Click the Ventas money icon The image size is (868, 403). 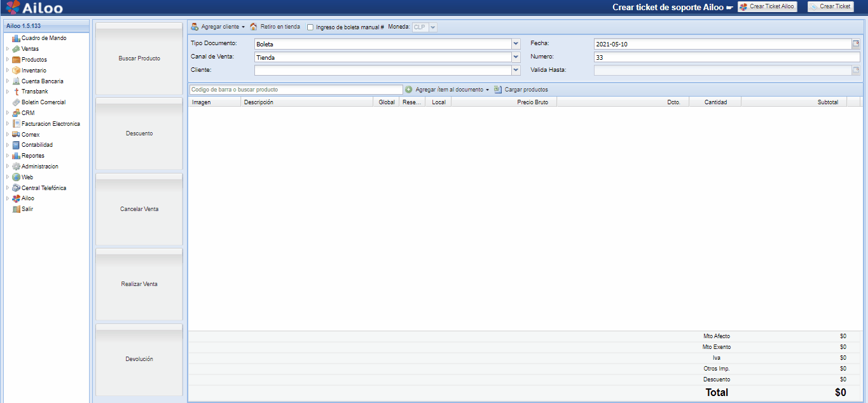(x=17, y=49)
